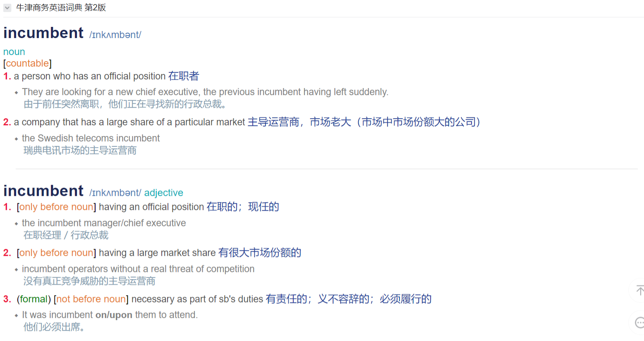Click the Chinese translation 在职者
Viewport: 644px width, 341px height.
(x=183, y=76)
